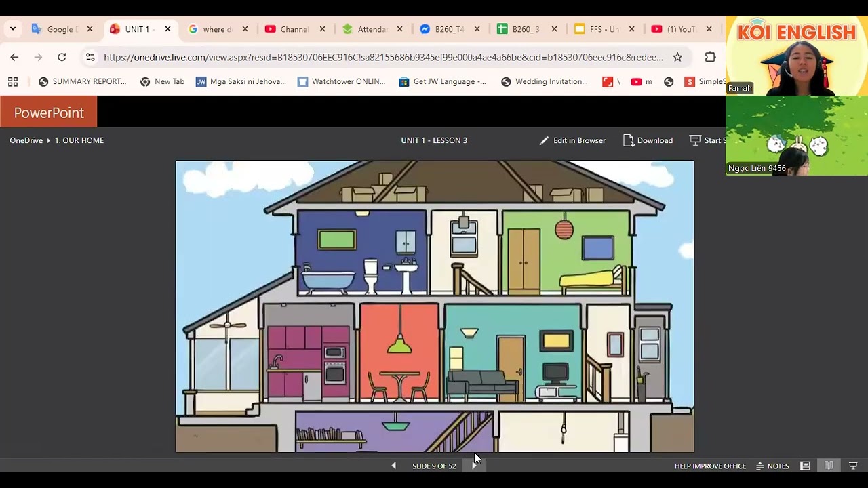868x488 pixels.
Task: Select Ngọc Liên 9456 video feed
Action: (797, 136)
